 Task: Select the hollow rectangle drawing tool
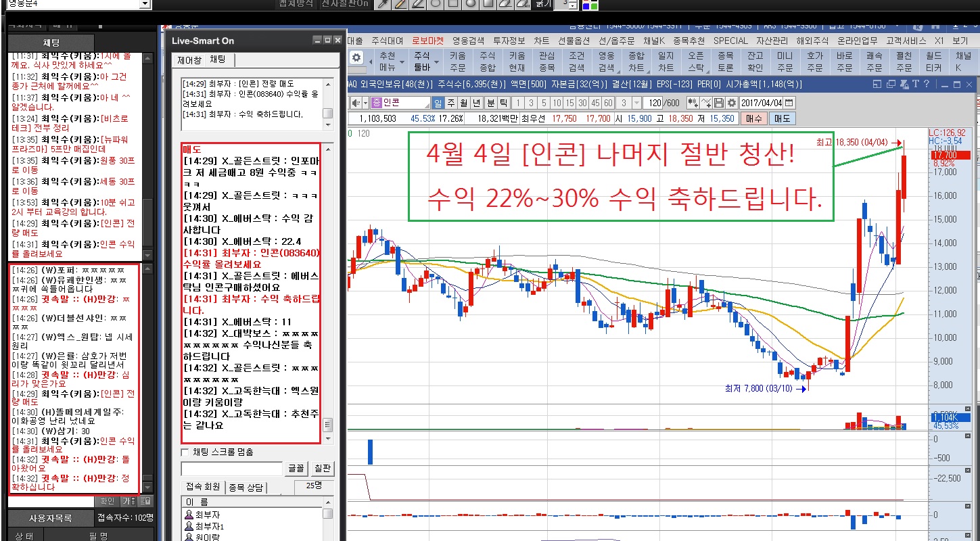pyautogui.click(x=452, y=4)
